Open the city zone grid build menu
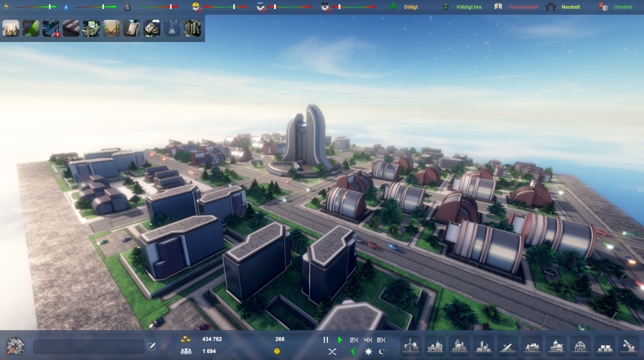The width and height of the screenshot is (644, 360). click(x=580, y=346)
